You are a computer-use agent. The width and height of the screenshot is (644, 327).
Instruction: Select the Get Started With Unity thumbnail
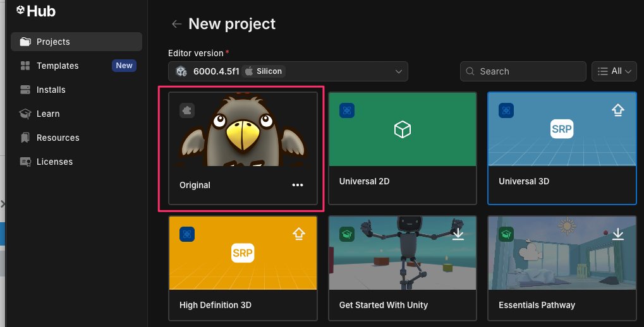(403, 253)
